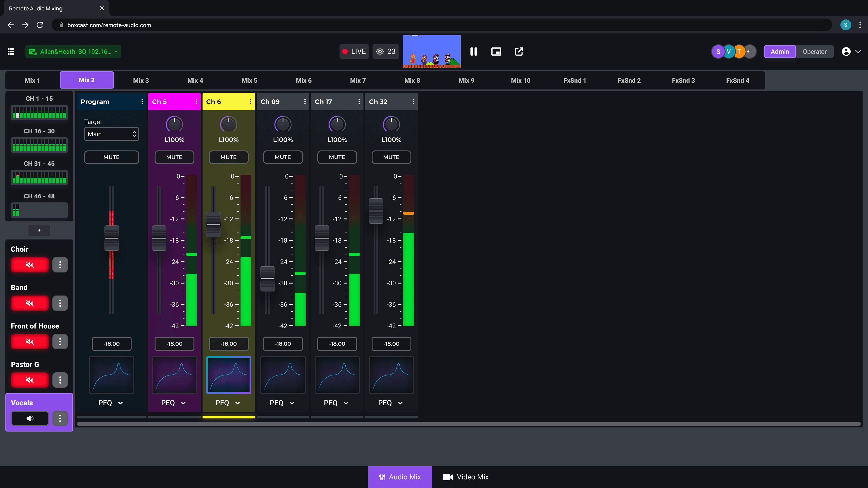Click Program level value field

[111, 343]
